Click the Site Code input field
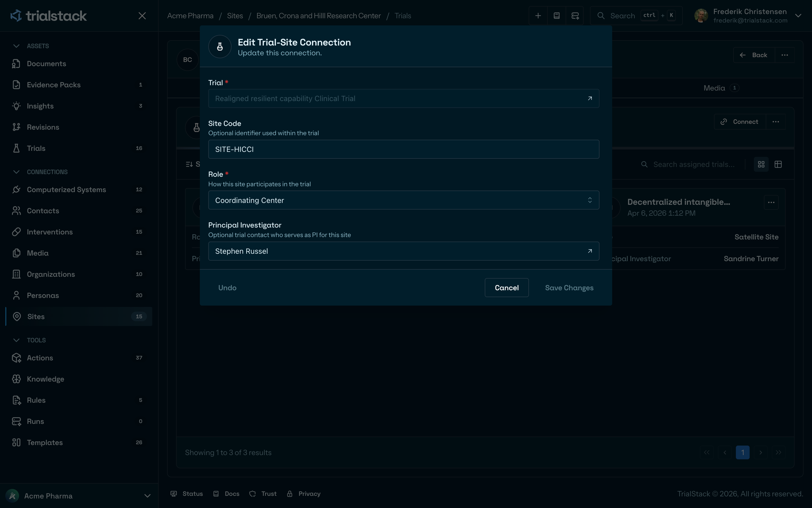This screenshot has height=508, width=812. (404, 149)
